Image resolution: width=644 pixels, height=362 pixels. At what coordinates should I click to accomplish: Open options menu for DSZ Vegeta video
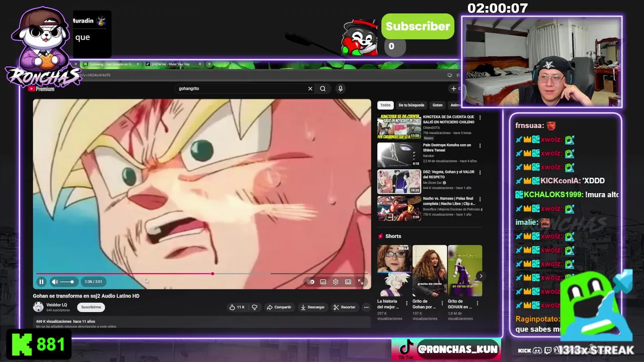pyautogui.click(x=480, y=172)
